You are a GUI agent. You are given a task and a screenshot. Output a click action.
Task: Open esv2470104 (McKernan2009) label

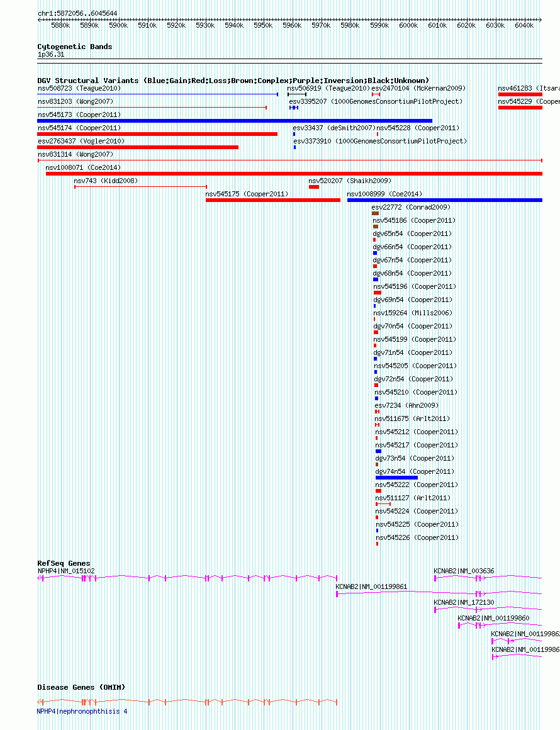click(x=418, y=88)
